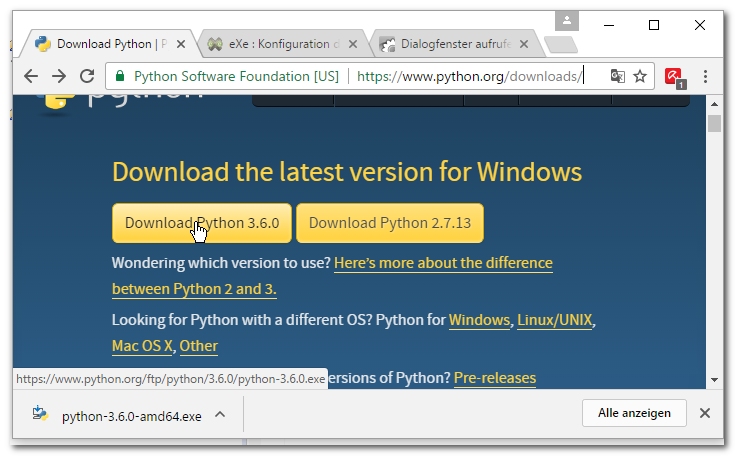Open downloaded python-3.6.0-amd64.exe file
Viewport: 735px width, 456px height.
tap(132, 416)
